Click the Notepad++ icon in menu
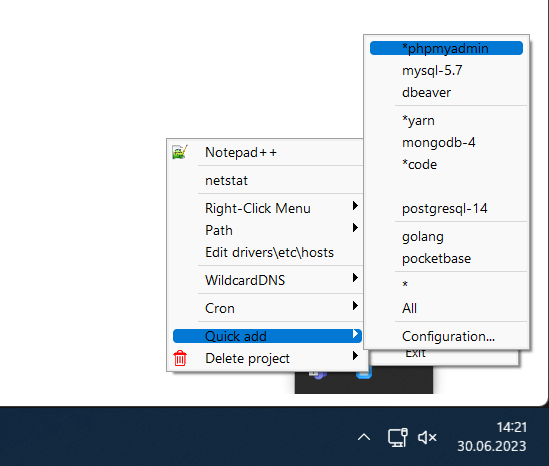This screenshot has height=466, width=549. coord(180,152)
